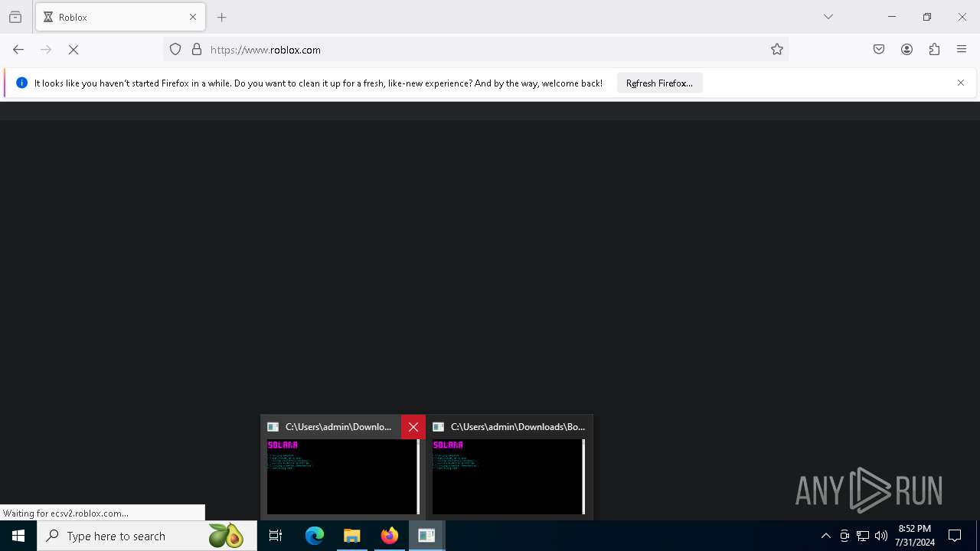The width and height of the screenshot is (980, 551).
Task: Open network status tray icon
Action: click(x=863, y=536)
